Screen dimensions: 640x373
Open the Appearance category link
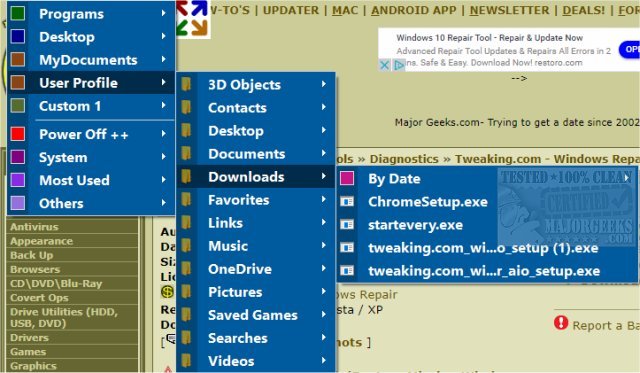(x=41, y=241)
